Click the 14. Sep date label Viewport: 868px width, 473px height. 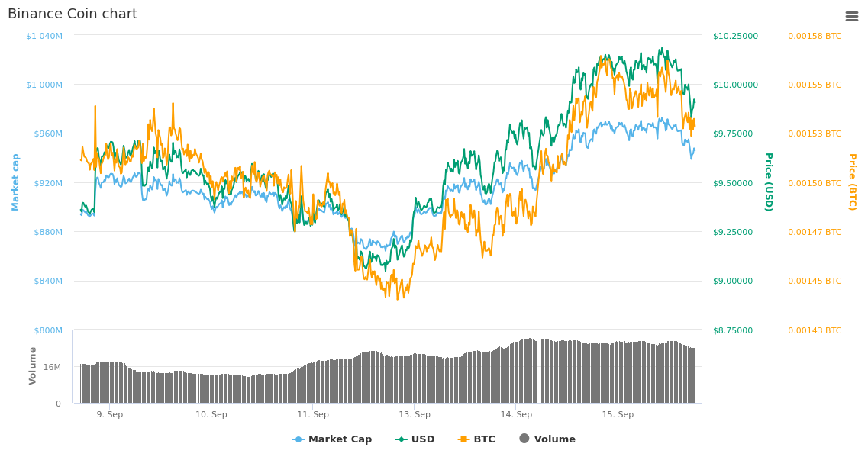point(516,414)
